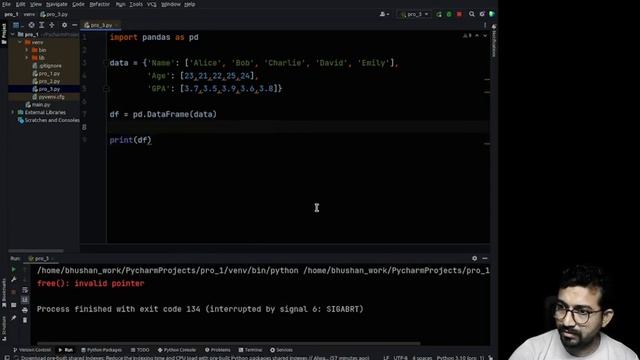Open the Tools menu

(136, 4)
